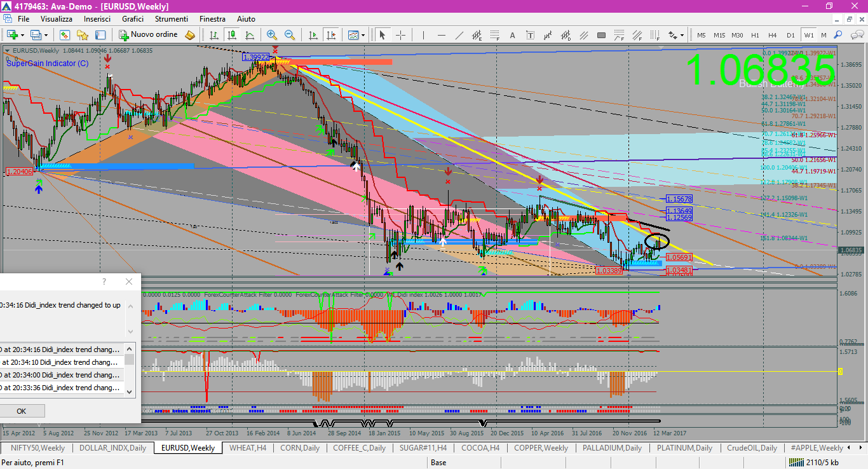
Task: Select the cursor arrow tool
Action: 383,35
